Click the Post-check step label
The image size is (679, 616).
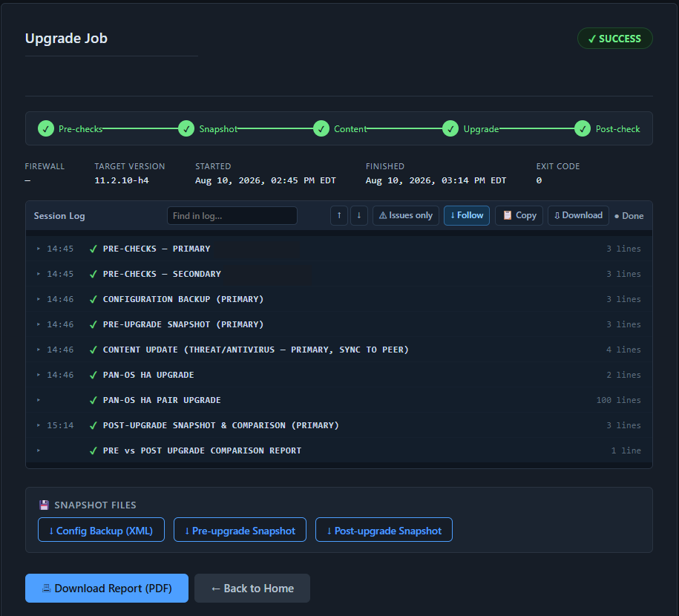point(618,128)
